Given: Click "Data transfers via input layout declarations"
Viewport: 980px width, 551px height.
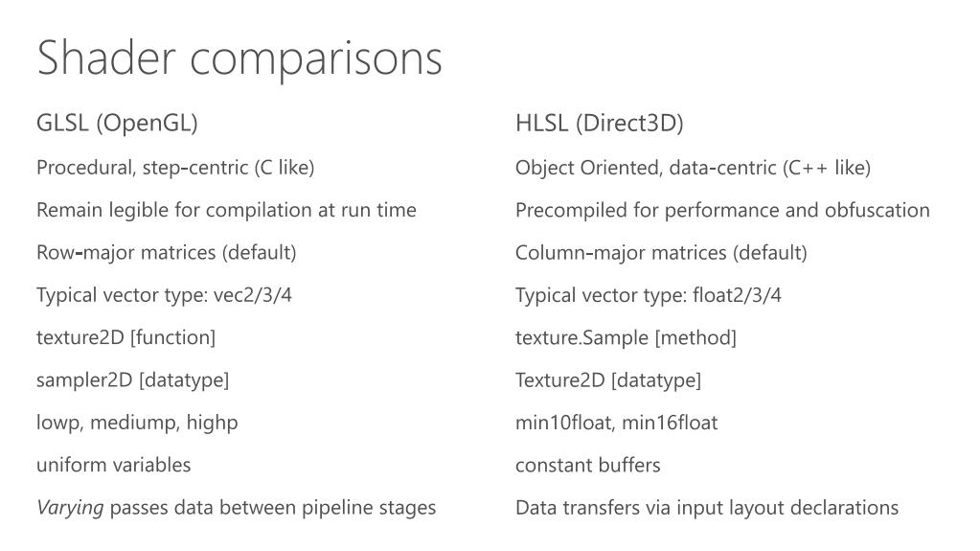Looking at the screenshot, I should (x=707, y=507).
